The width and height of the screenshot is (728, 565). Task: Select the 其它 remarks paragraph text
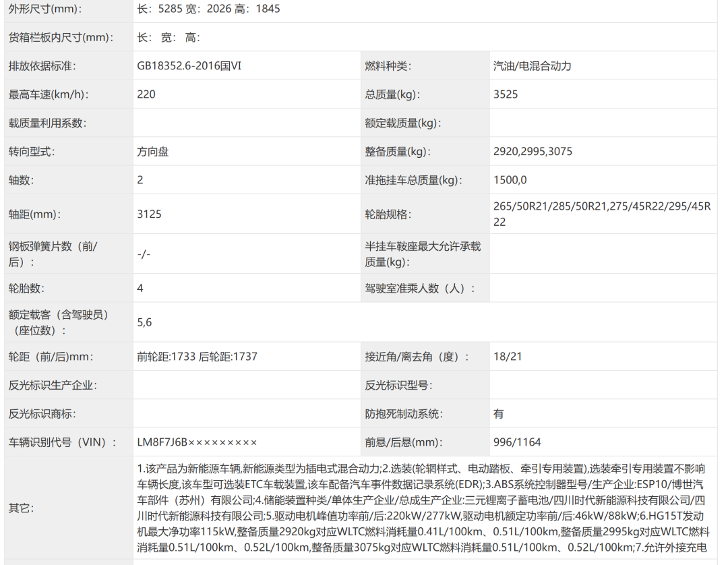click(x=423, y=508)
